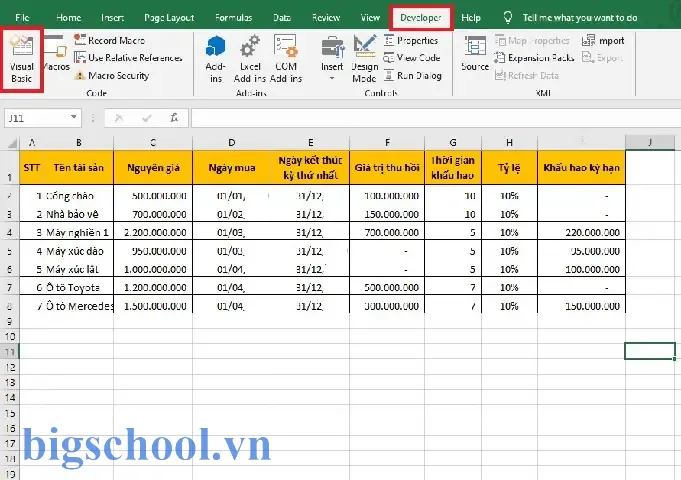Click the XML Export button
The width and height of the screenshot is (681, 480).
pos(603,58)
